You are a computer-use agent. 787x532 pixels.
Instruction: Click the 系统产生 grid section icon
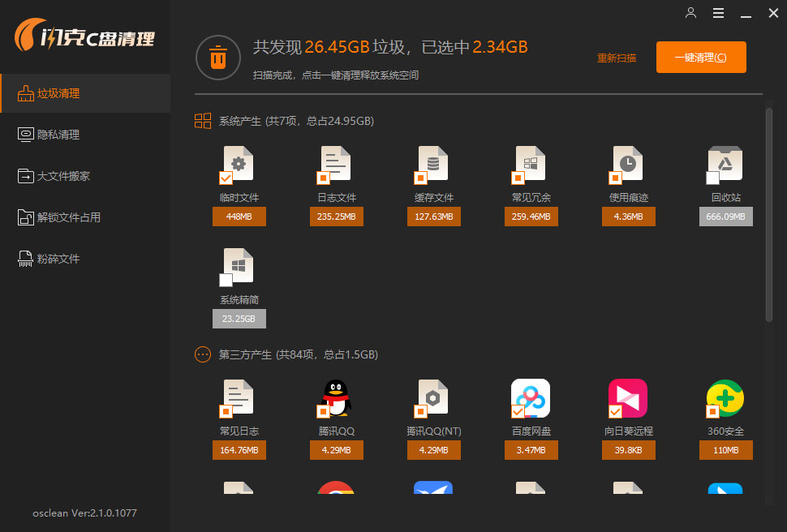[203, 121]
